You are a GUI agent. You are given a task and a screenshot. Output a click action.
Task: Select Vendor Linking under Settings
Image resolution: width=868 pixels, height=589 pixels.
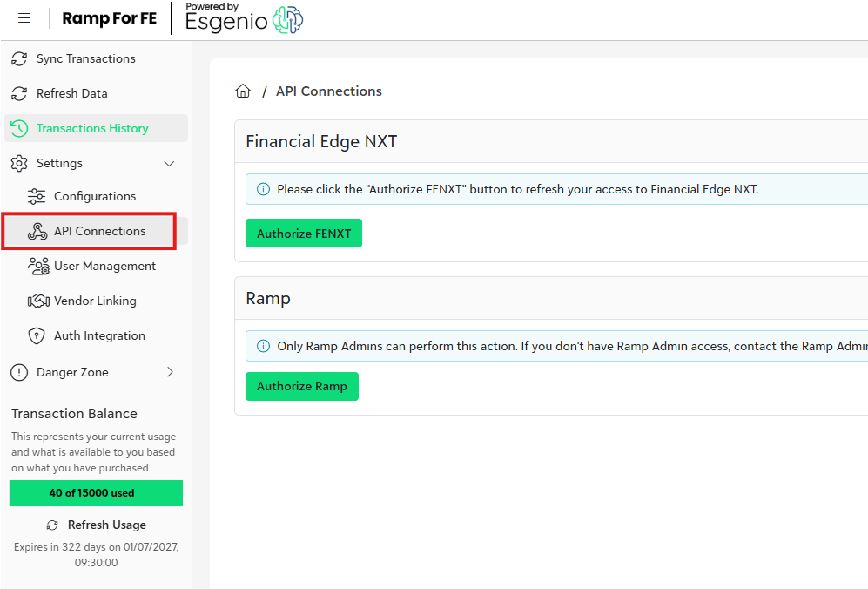pos(97,301)
